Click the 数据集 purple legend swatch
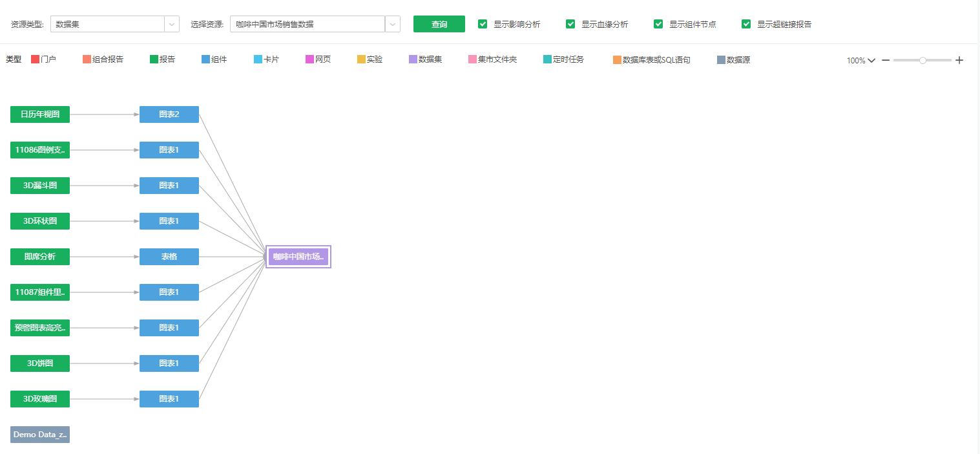 [413, 59]
